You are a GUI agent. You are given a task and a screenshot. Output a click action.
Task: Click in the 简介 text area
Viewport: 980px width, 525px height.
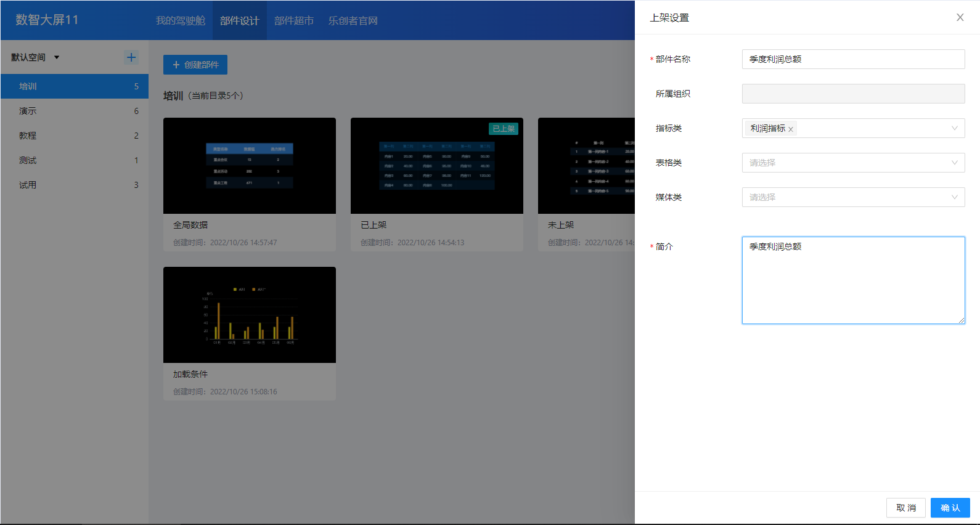click(852, 280)
